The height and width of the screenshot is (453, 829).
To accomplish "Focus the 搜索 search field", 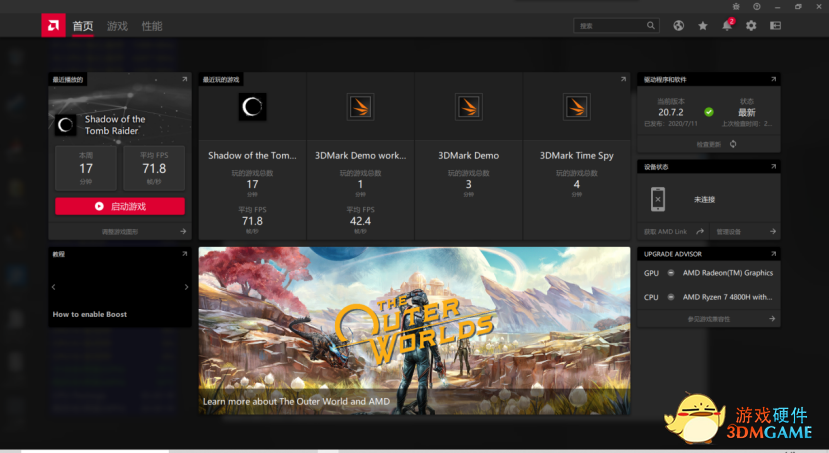I will [x=616, y=25].
